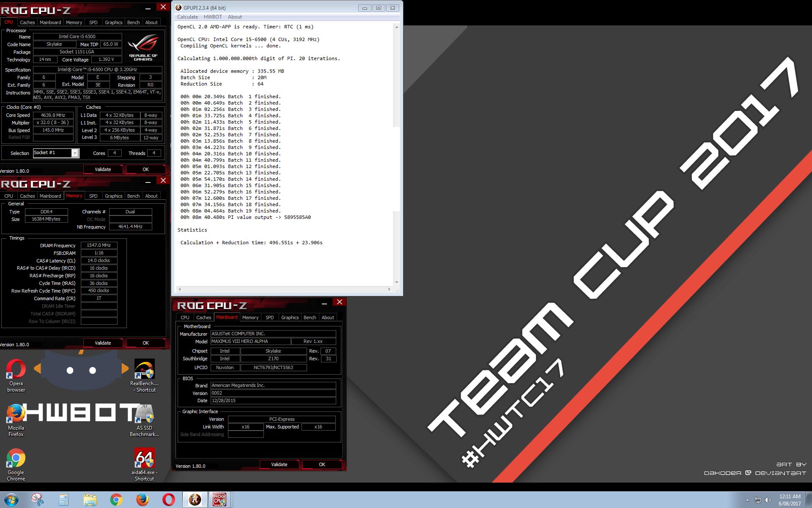Click OK in the top CPU-Z CPU window

point(145,169)
